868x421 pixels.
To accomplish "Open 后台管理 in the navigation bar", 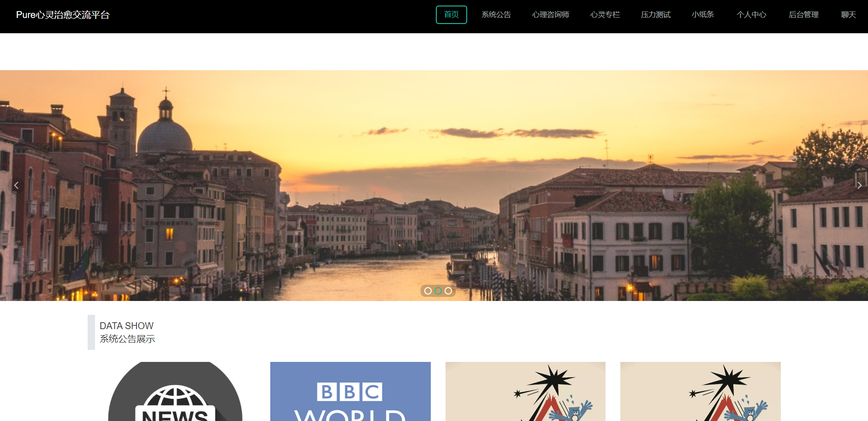I will coord(804,15).
